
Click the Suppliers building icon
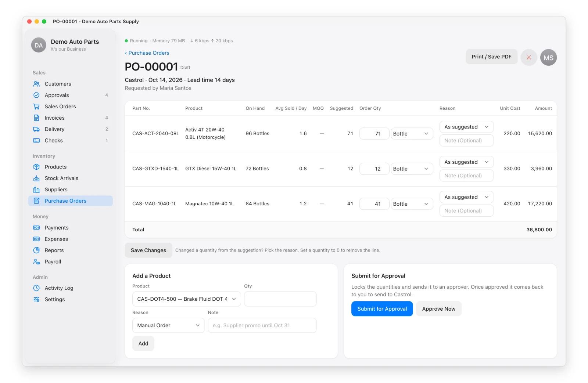[x=36, y=190]
